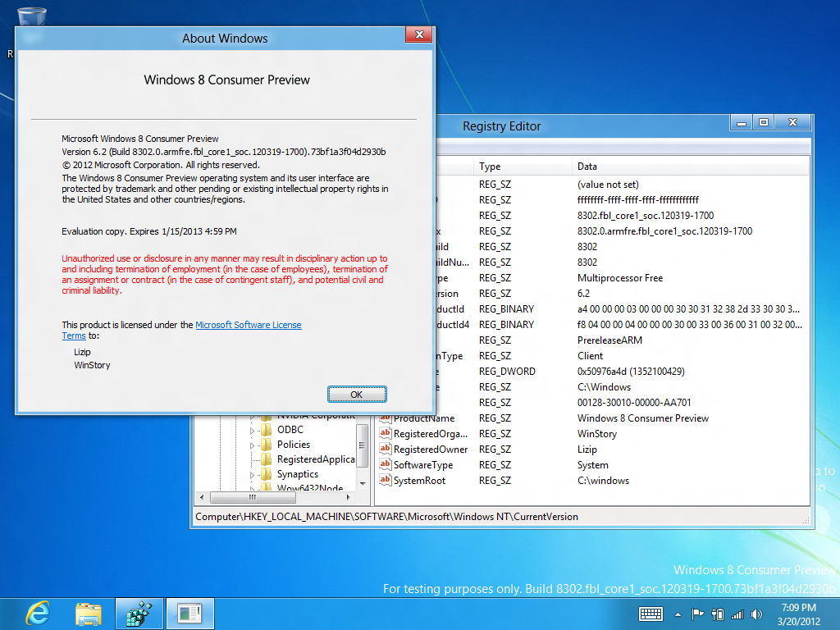Click the volume speaker icon in tray

[756, 614]
